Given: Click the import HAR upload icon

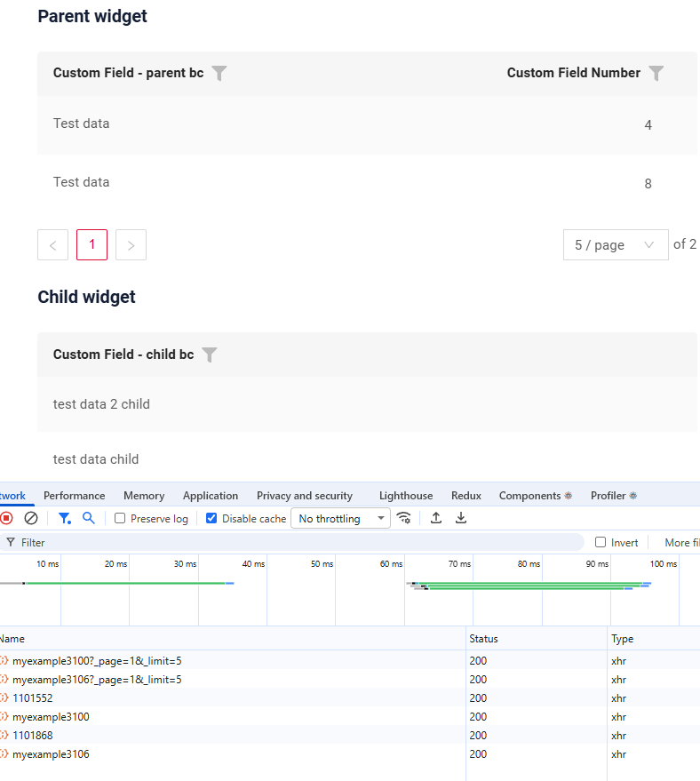Looking at the screenshot, I should point(436,518).
